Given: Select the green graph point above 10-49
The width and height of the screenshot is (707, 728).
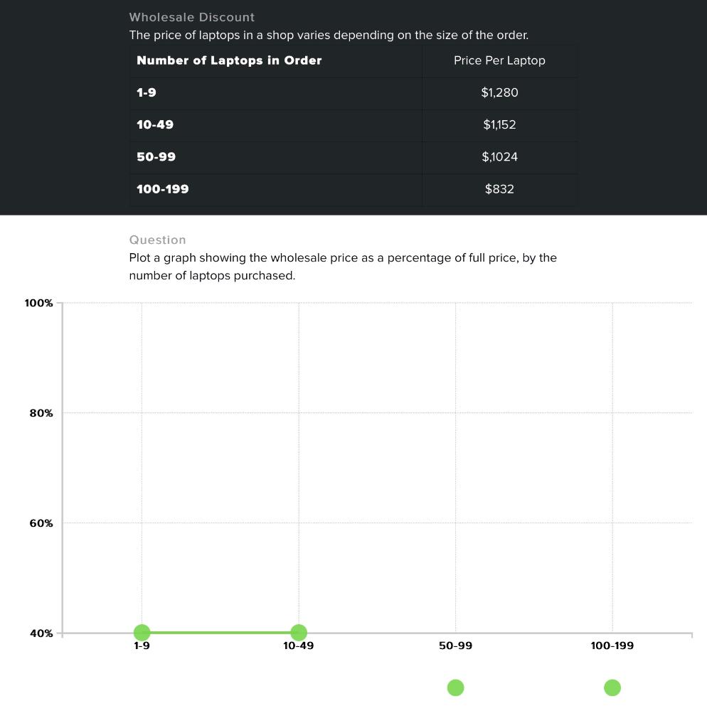Looking at the screenshot, I should coord(299,632).
